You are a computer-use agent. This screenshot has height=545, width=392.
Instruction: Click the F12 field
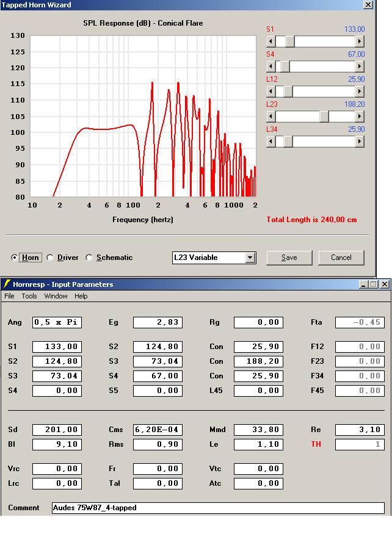[x=360, y=347]
